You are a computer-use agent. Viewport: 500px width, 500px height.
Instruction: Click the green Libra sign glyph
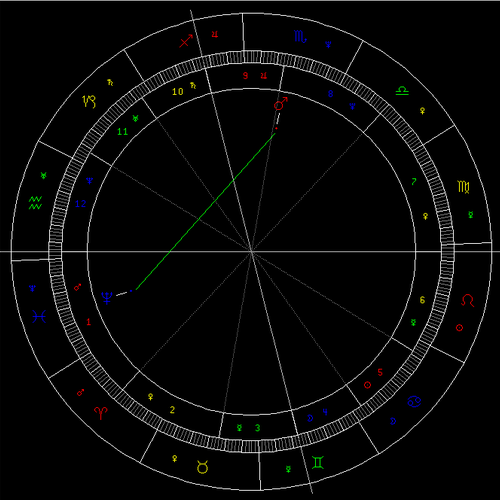coord(402,91)
